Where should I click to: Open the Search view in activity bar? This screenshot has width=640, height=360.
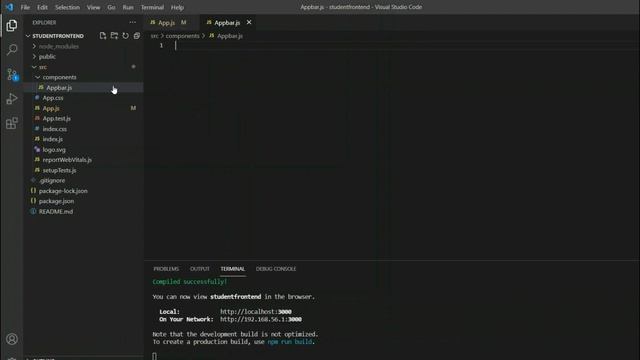click(12, 50)
